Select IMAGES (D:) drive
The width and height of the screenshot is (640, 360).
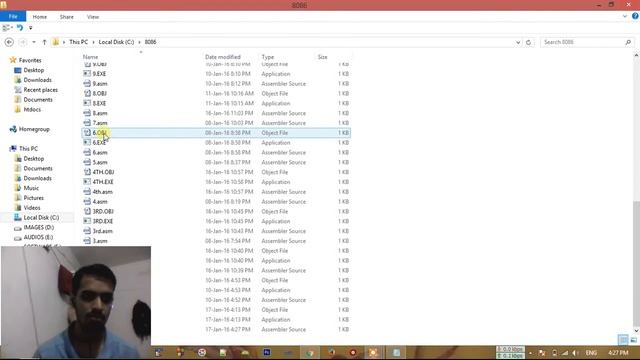39,227
